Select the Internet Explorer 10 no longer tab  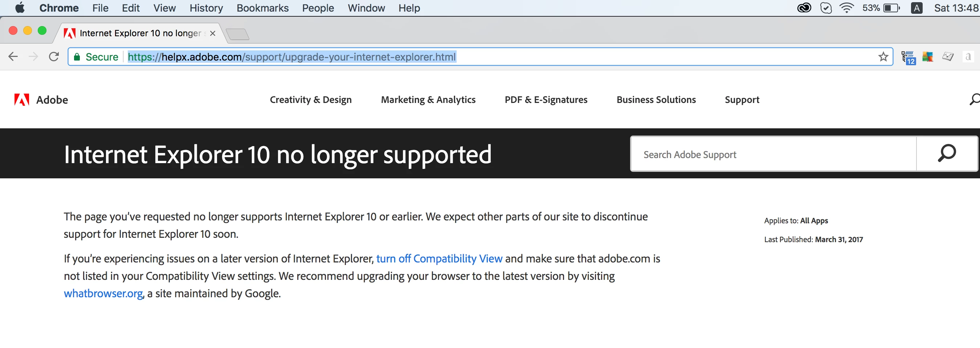140,33
